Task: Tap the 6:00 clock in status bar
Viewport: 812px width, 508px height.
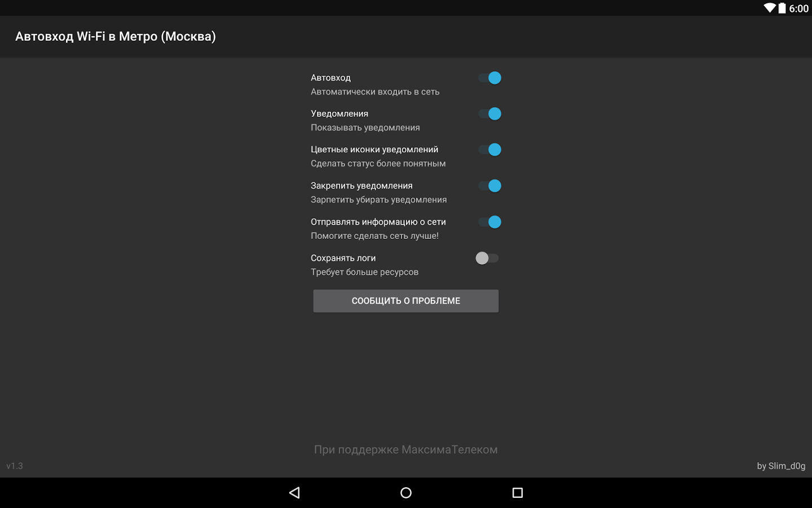Action: pyautogui.click(x=798, y=8)
